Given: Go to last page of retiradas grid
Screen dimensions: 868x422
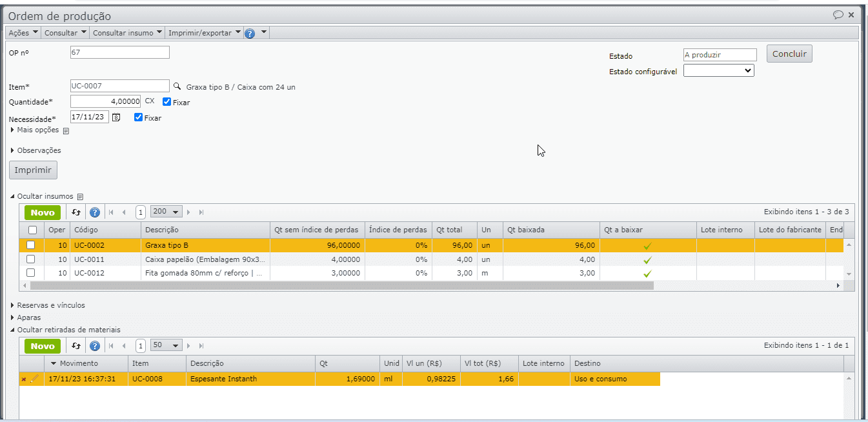Looking at the screenshot, I should pos(201,346).
